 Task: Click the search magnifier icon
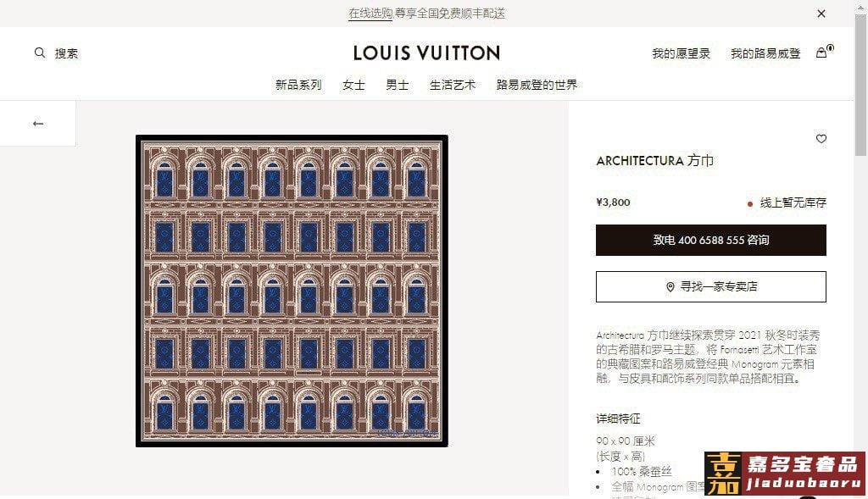(39, 53)
